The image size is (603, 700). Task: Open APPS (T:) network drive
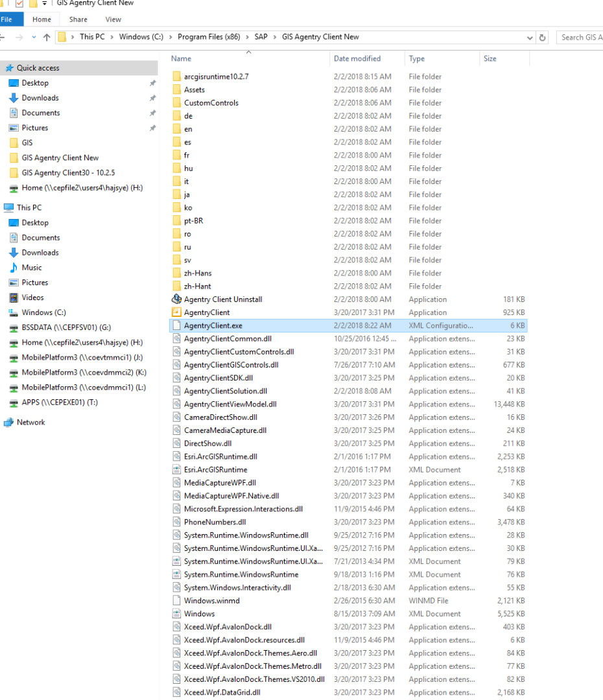(60, 402)
